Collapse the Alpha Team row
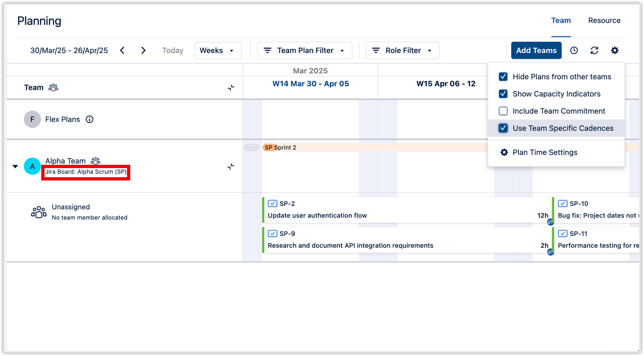 coord(15,166)
